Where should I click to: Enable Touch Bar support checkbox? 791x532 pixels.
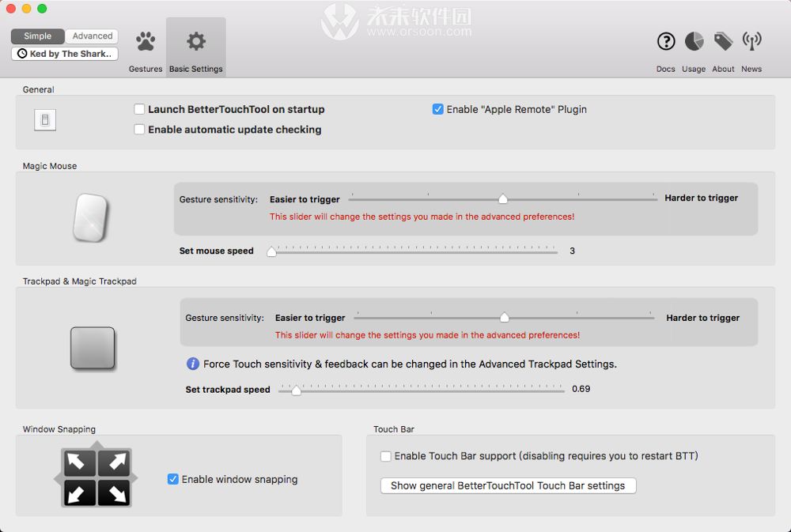(x=386, y=456)
